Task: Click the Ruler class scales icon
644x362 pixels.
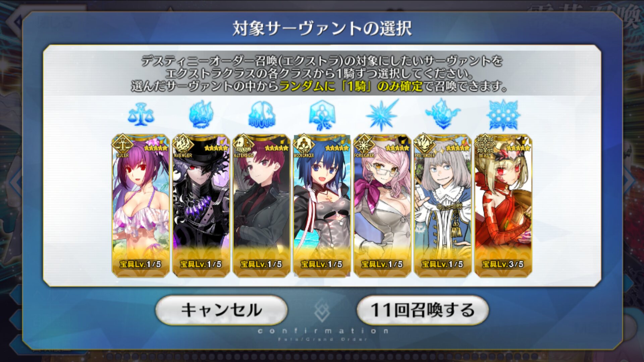Action: pos(141,115)
